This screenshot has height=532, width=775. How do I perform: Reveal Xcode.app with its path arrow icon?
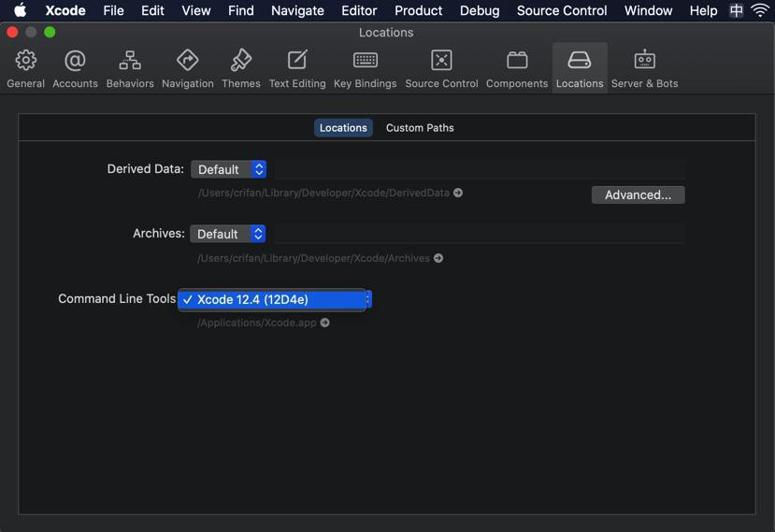(324, 323)
